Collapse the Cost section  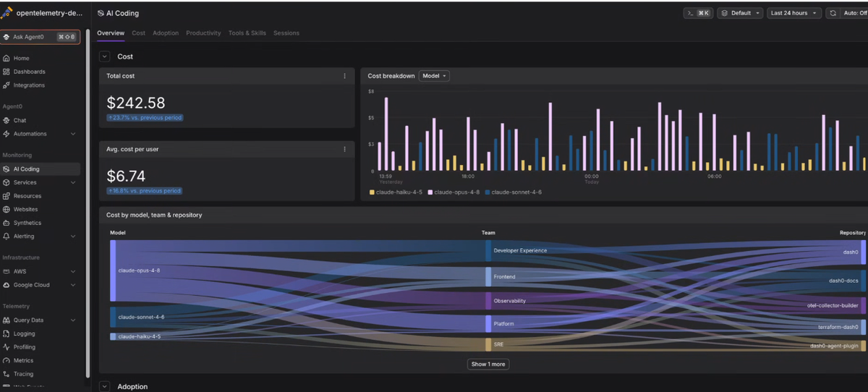click(105, 56)
